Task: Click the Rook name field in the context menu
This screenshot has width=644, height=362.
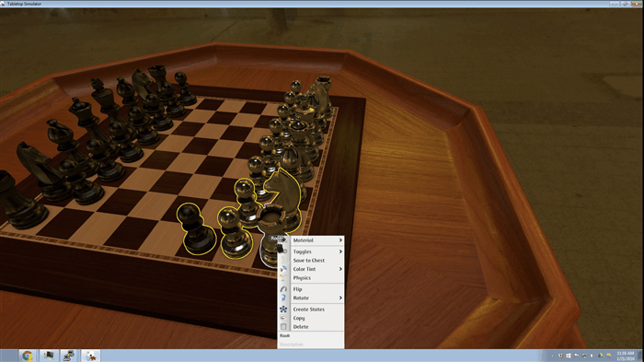Action: point(311,335)
